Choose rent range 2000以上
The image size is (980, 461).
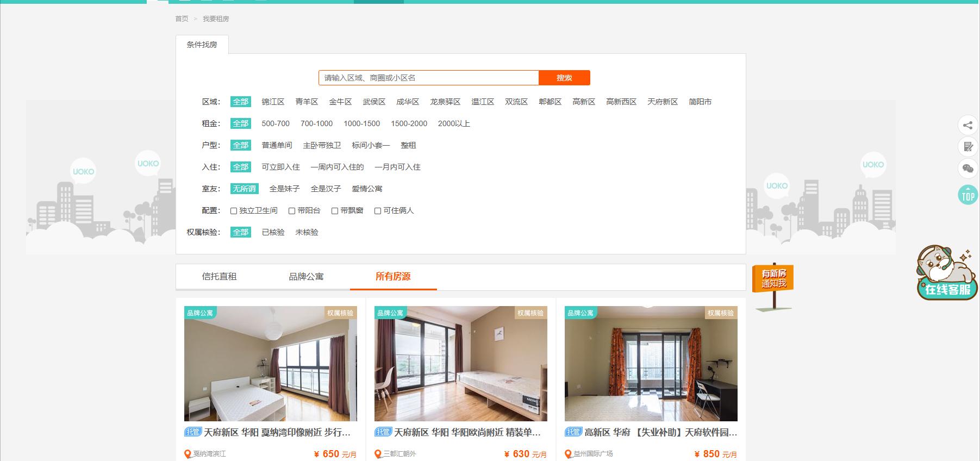(x=454, y=123)
